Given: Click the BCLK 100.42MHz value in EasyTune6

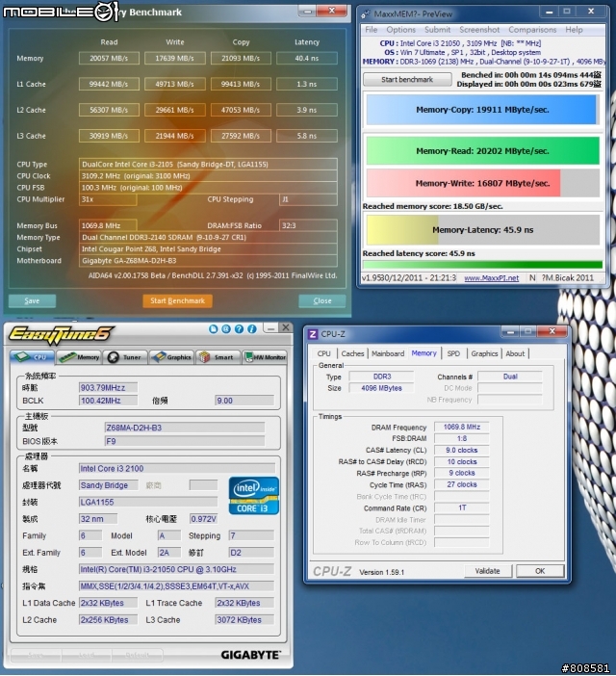Looking at the screenshot, I should [x=108, y=401].
